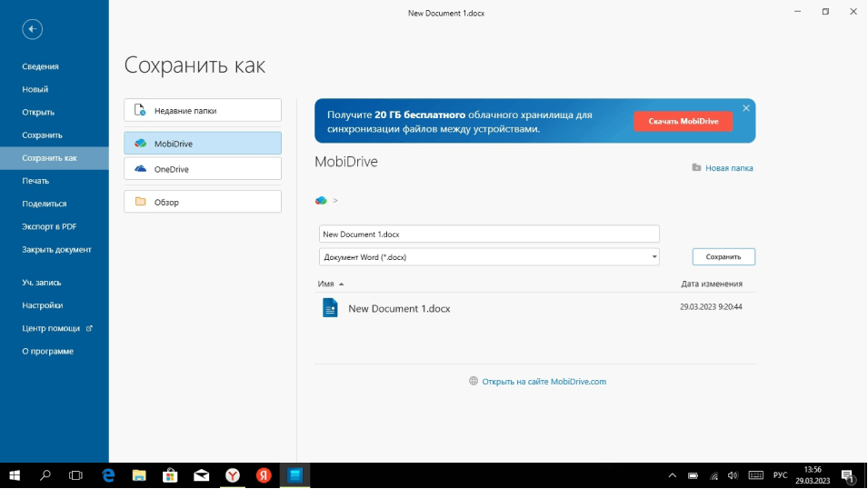
Task: Open Настройки in the sidebar
Action: coord(42,305)
